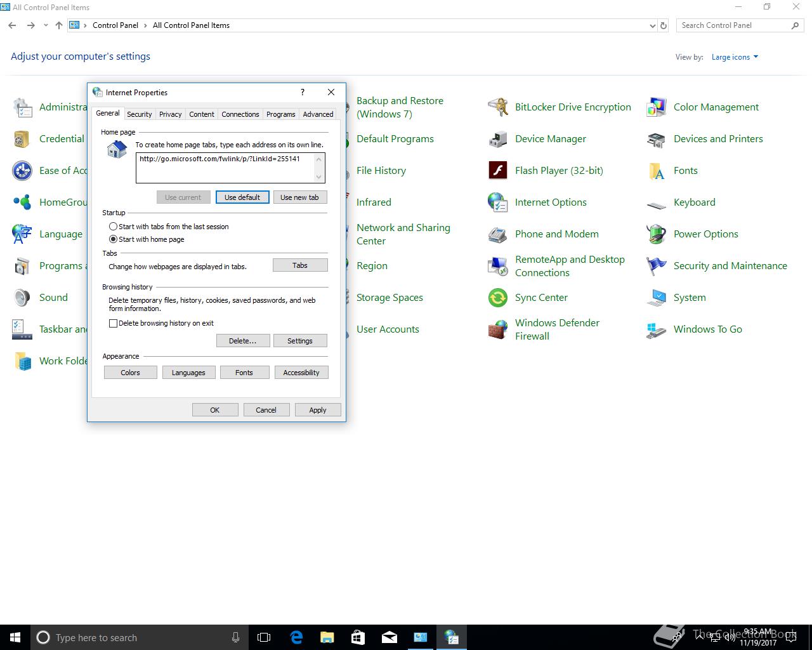Expand the address bar history dropdown
The height and width of the screenshot is (650, 812).
click(653, 26)
